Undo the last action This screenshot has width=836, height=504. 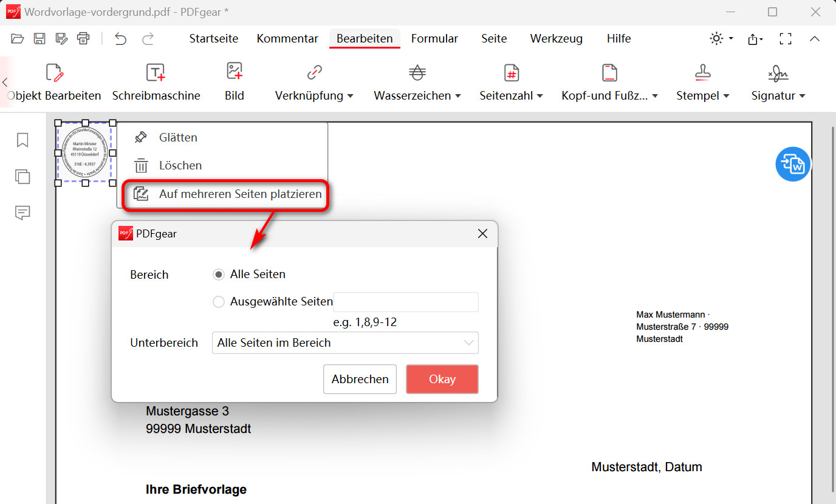120,38
